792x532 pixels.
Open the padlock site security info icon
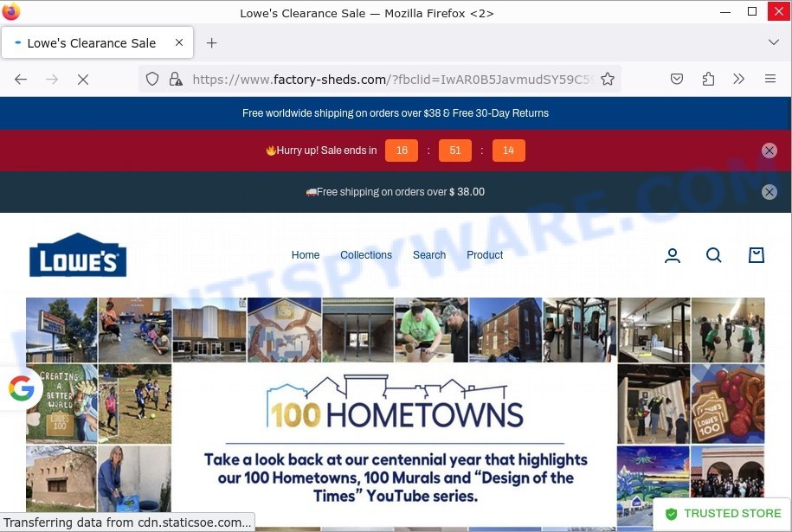point(175,79)
